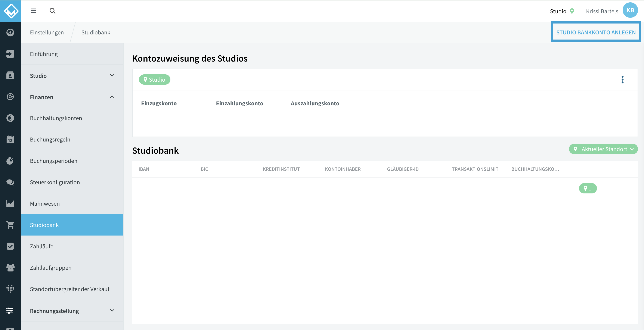Viewport: 644px width, 330px height.
Task: Click the green location badge with 1
Action: tap(588, 189)
